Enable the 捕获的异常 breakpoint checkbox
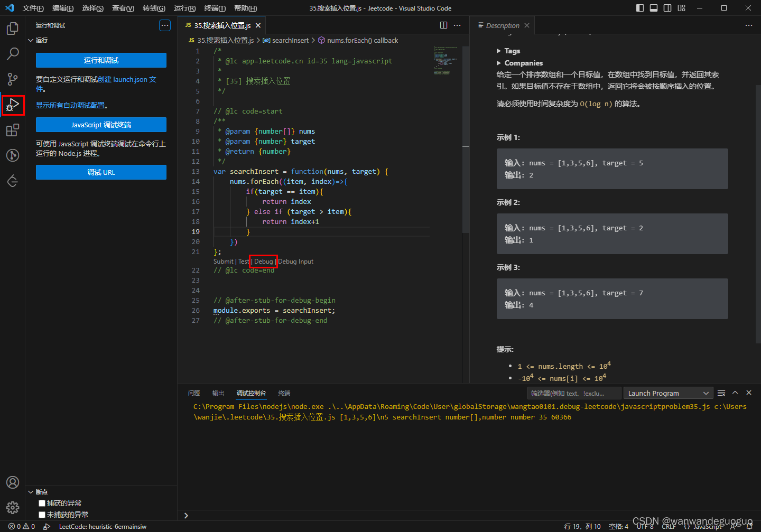The height and width of the screenshot is (532, 761). click(x=42, y=503)
